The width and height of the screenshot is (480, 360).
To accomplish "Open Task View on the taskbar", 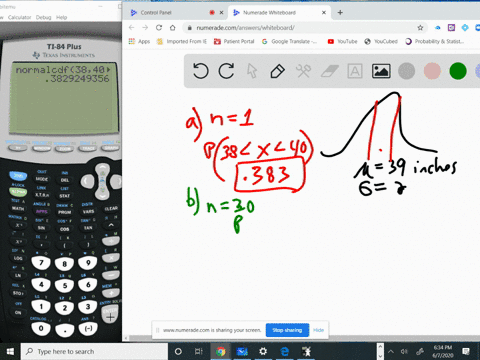I will 199,352.
